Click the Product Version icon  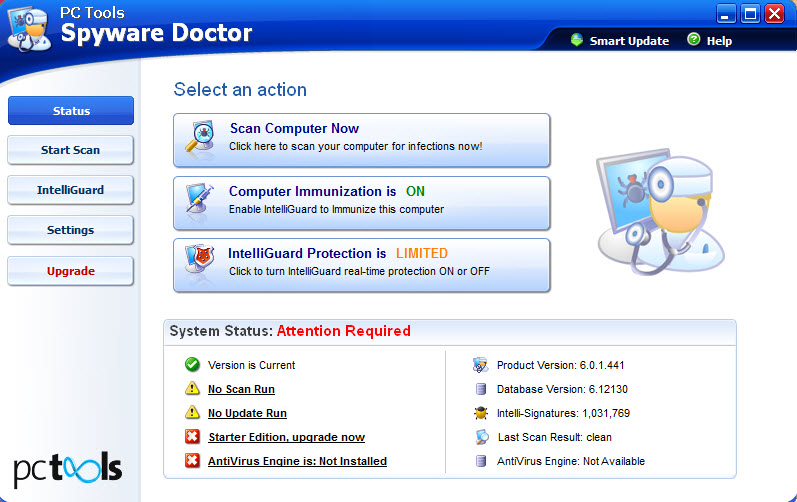coord(480,365)
